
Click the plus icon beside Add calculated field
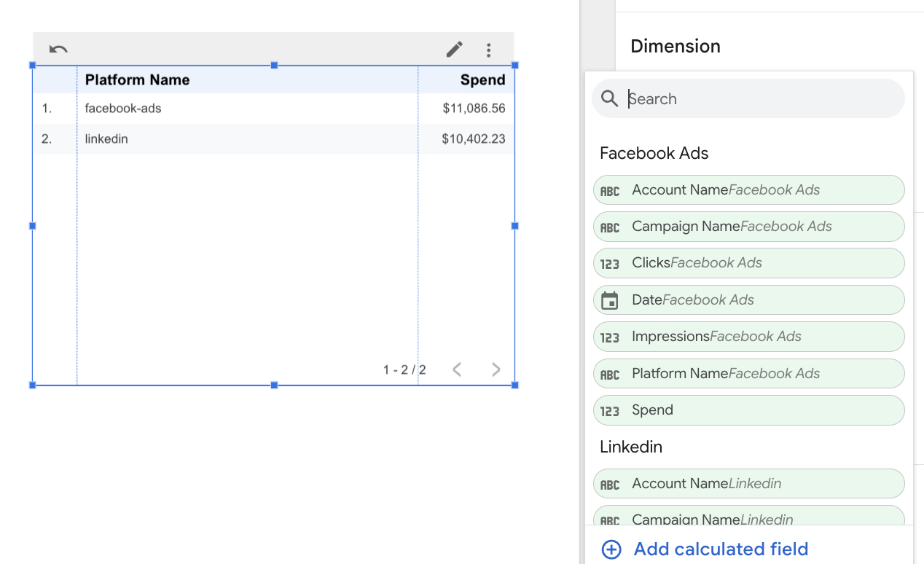tap(611, 549)
